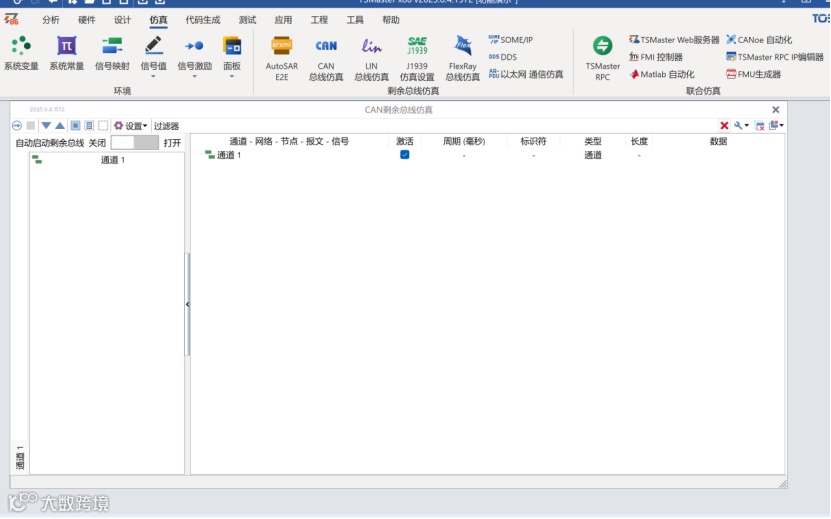Open the 应用 menu tab
Image resolution: width=831 pixels, height=519 pixels.
(x=283, y=20)
